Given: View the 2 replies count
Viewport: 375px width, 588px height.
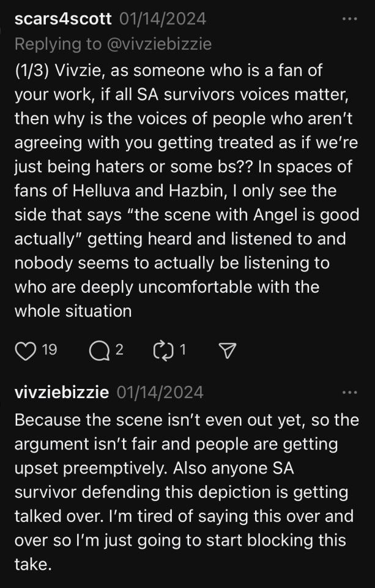Looking at the screenshot, I should pyautogui.click(x=119, y=350).
